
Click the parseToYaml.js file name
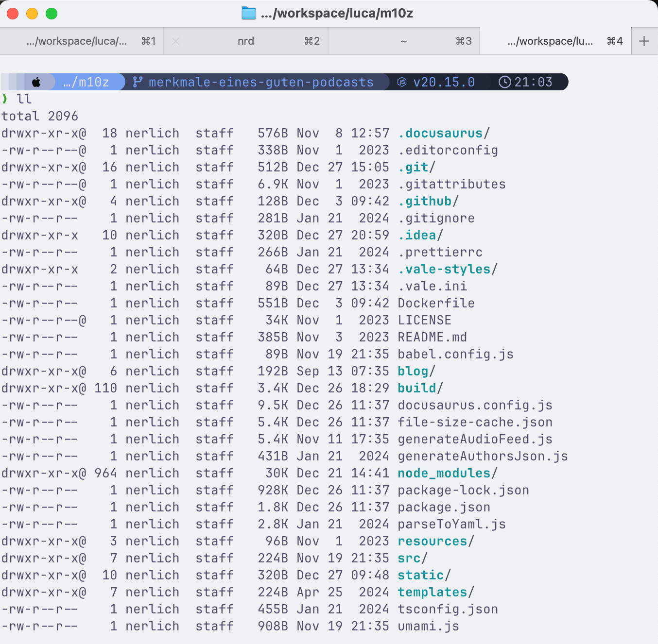coord(452,524)
